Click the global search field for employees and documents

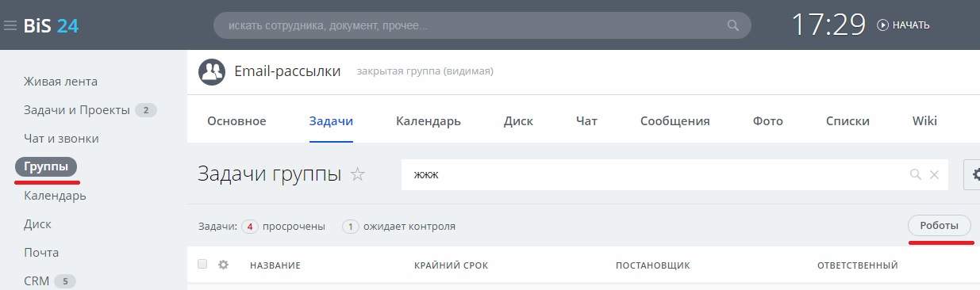(482, 25)
